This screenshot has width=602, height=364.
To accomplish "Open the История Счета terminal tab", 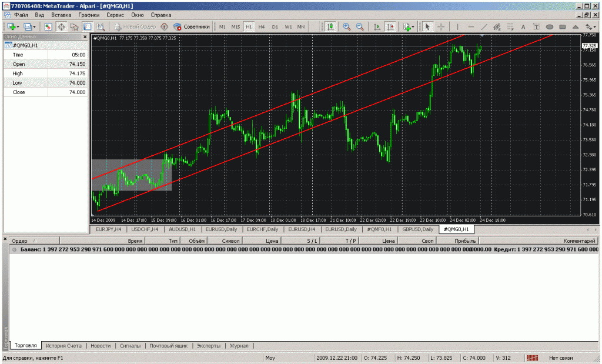I will [63, 346].
